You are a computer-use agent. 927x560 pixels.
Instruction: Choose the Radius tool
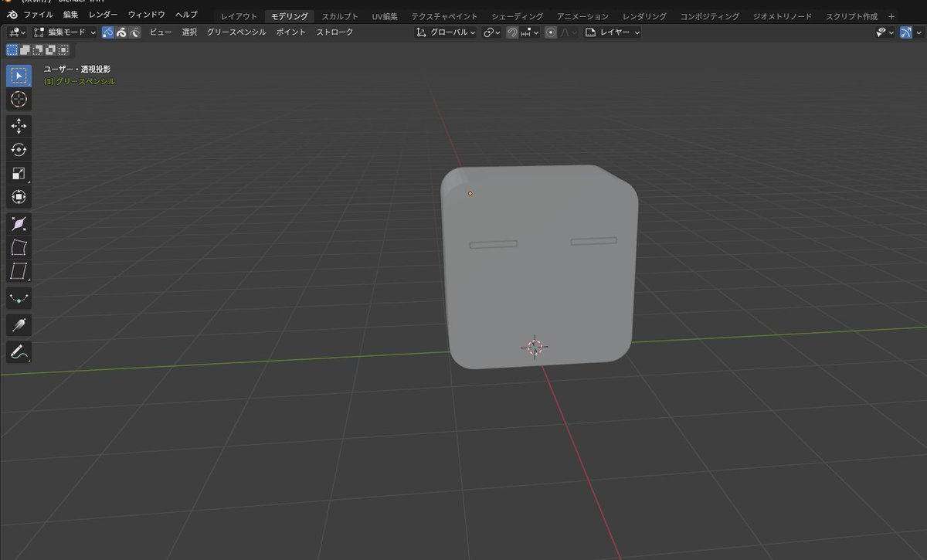point(19,224)
